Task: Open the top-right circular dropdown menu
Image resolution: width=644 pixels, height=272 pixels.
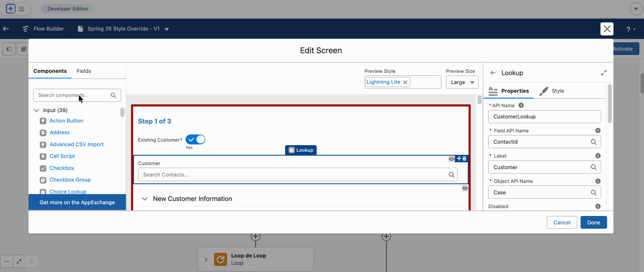Action: click(636, 9)
